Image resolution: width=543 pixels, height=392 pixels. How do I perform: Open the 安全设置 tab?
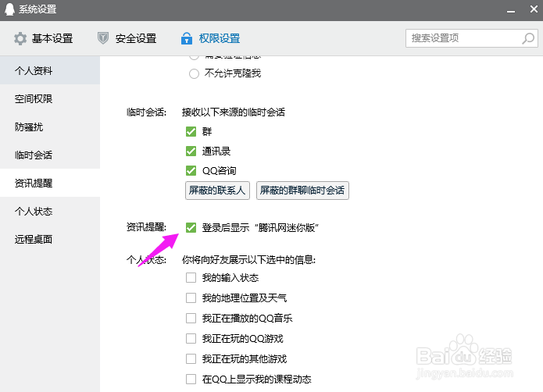(x=127, y=38)
